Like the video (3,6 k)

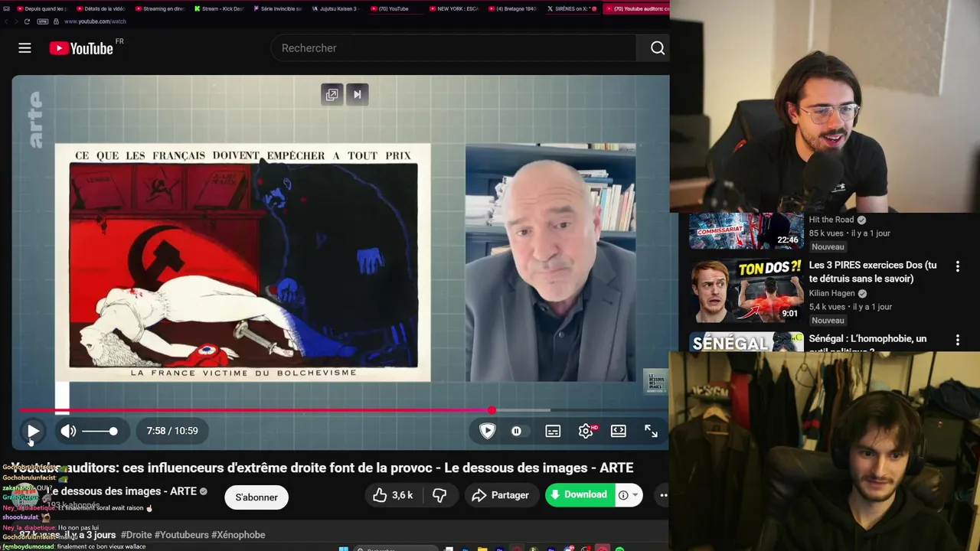pyautogui.click(x=393, y=495)
